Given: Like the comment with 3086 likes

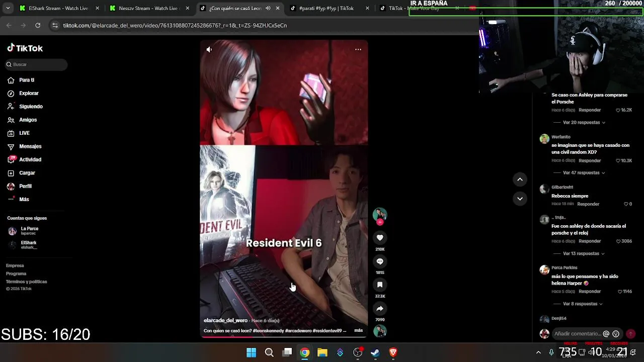Looking at the screenshot, I should 618,241.
